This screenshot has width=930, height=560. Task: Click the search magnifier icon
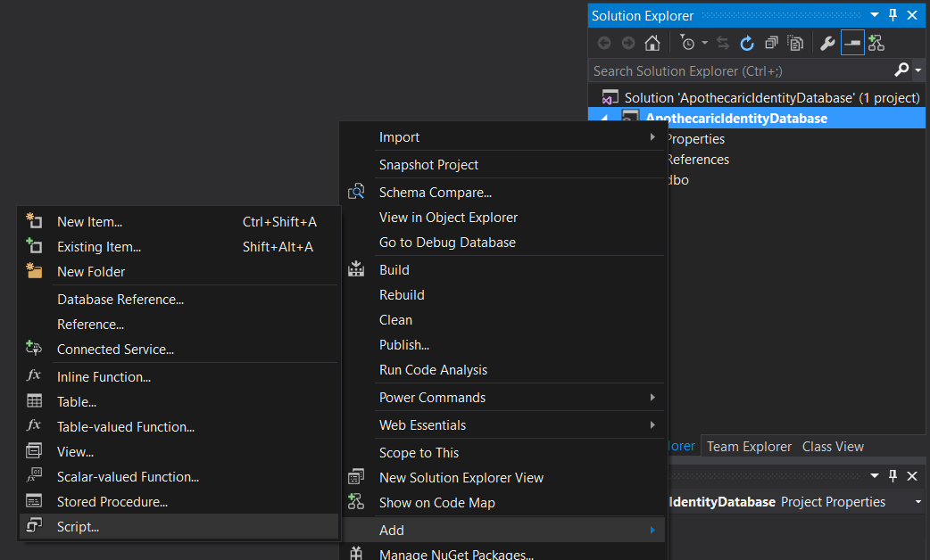pos(901,70)
